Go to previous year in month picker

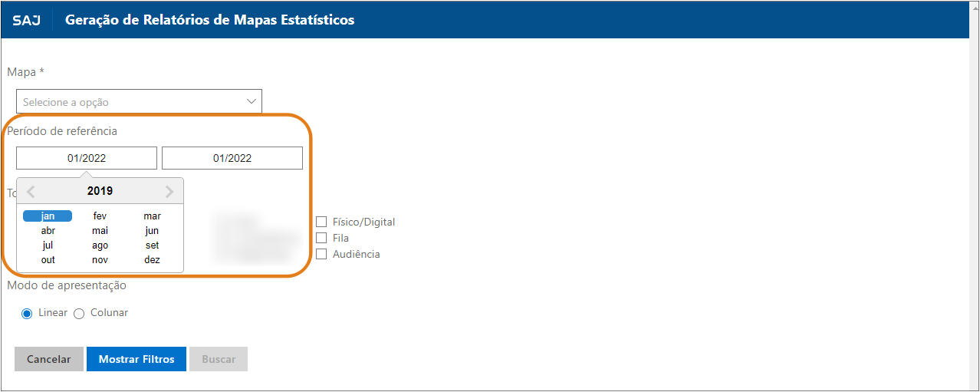[31, 192]
